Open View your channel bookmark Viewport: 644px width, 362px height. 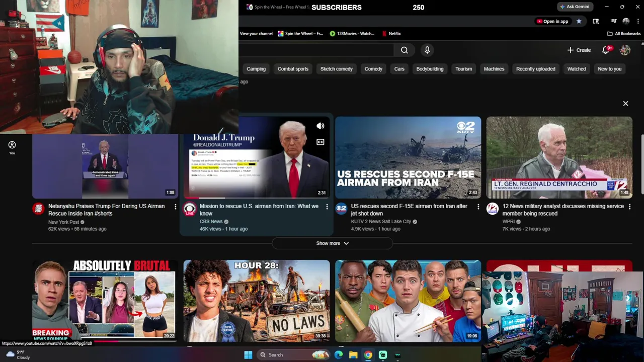point(256,34)
